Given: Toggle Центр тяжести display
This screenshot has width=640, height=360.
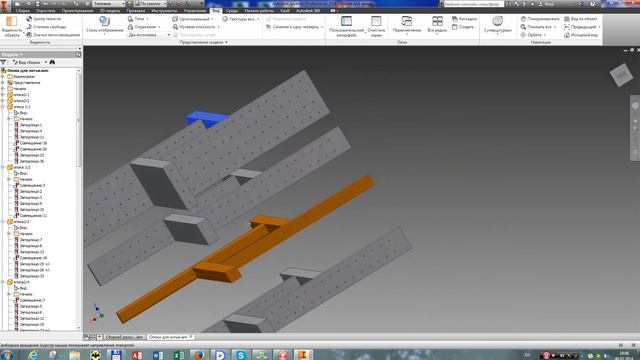Looking at the screenshot, I should click(x=44, y=19).
